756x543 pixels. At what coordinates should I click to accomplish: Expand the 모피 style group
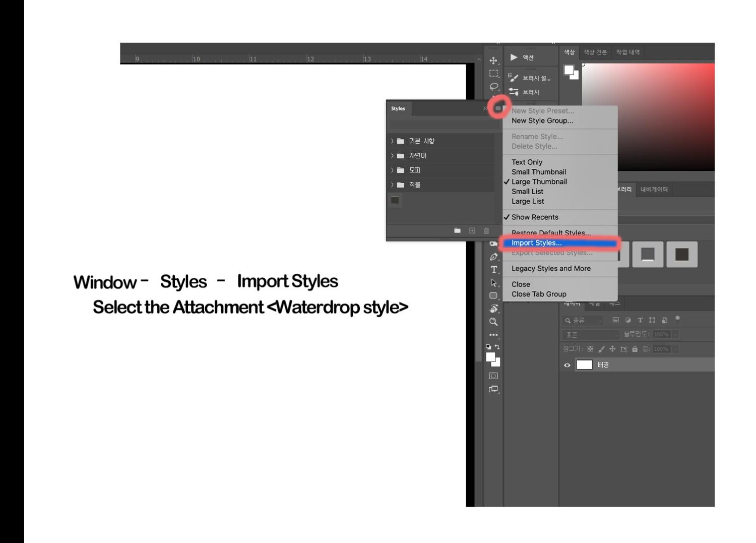(392, 170)
